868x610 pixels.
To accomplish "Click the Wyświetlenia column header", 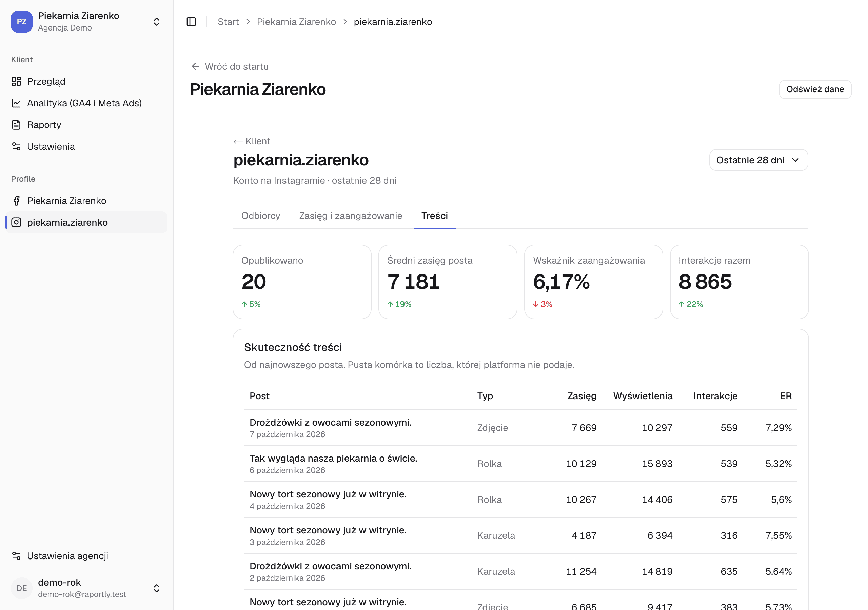I will click(643, 396).
